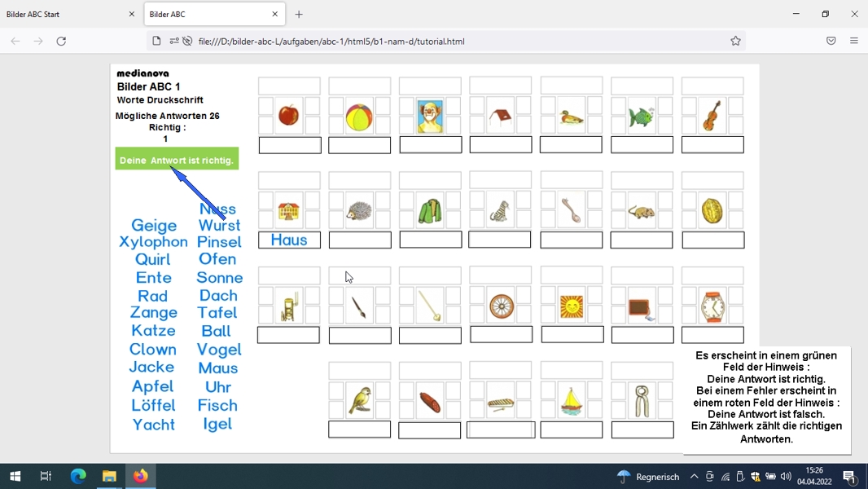Open a new browser tab
Viewport: 868px width, 489px height.
299,15
